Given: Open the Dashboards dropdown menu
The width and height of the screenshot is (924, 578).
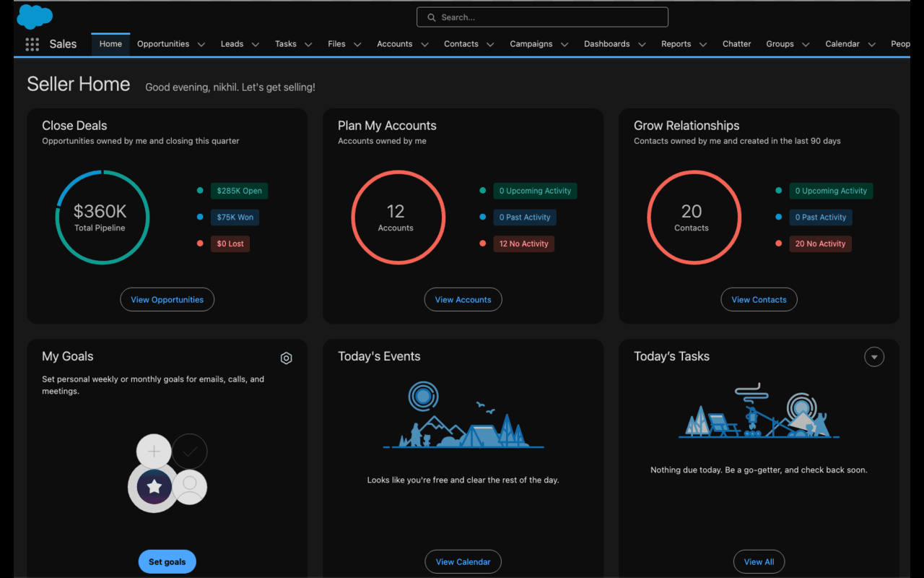Looking at the screenshot, I should click(x=642, y=44).
